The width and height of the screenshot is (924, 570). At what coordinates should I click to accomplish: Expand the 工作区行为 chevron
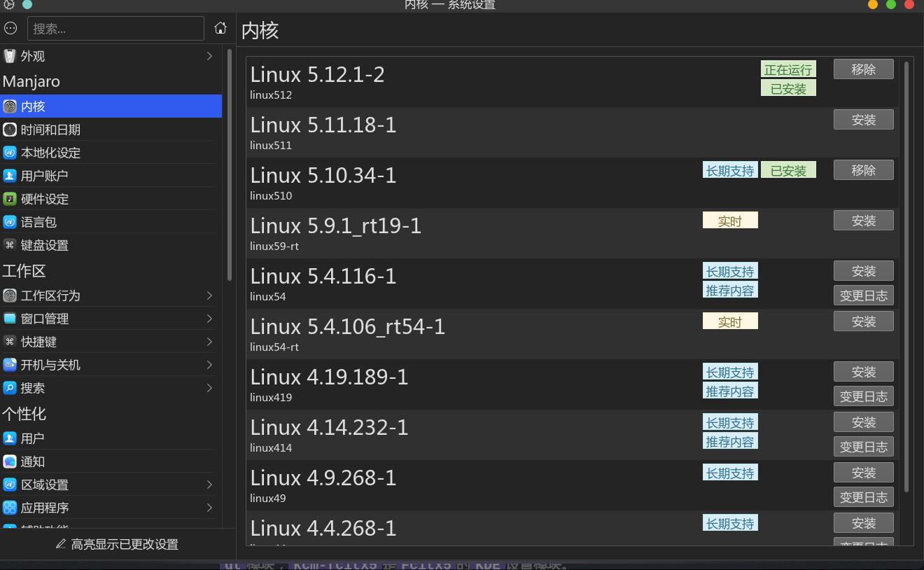[x=209, y=296]
